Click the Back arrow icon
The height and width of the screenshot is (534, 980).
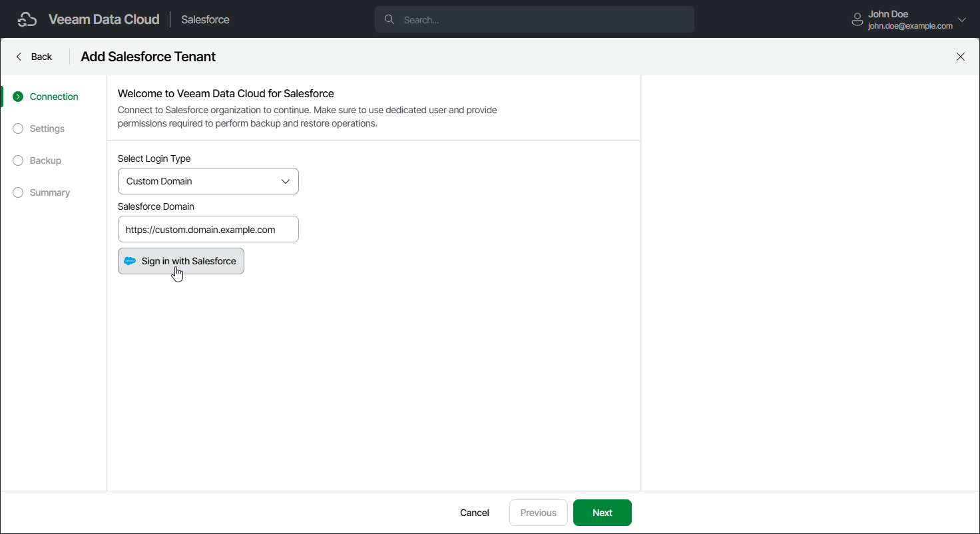tap(19, 57)
